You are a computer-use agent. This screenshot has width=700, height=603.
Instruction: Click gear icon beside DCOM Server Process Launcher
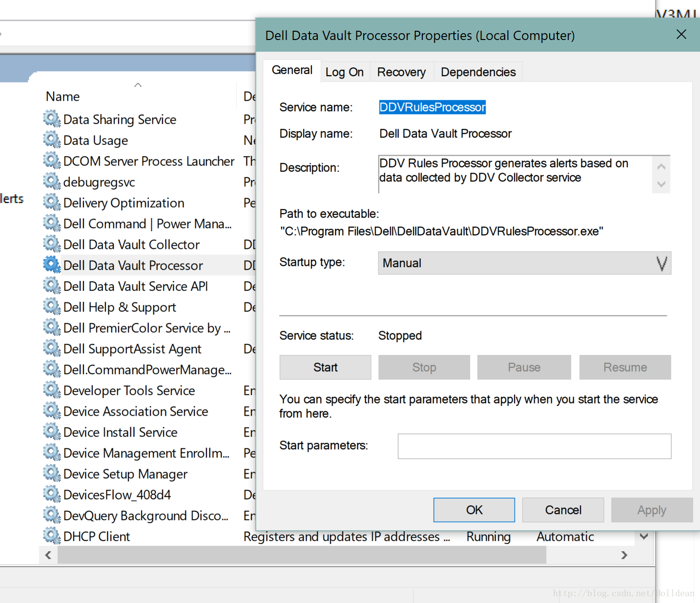(52, 161)
